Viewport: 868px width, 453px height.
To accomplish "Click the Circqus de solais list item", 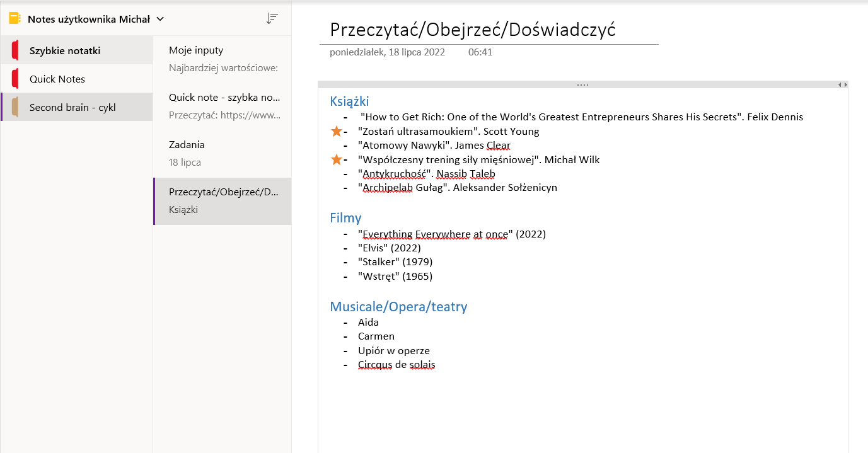I will click(x=396, y=365).
